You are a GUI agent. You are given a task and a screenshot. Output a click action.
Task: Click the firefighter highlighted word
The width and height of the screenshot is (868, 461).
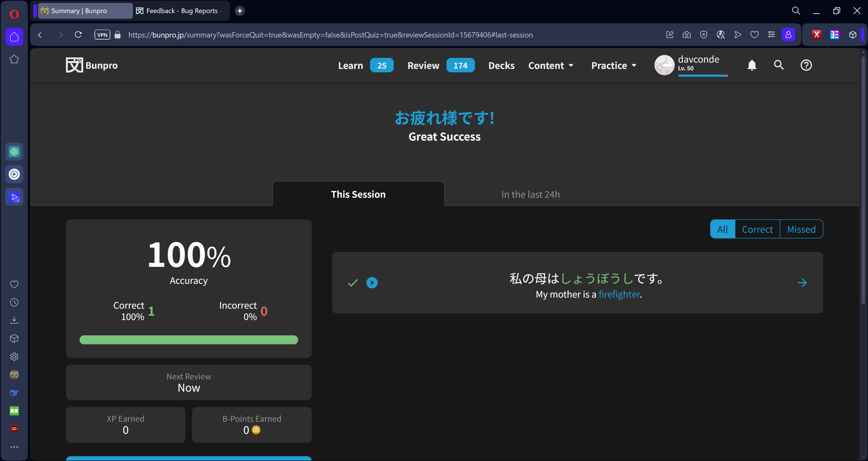click(619, 294)
